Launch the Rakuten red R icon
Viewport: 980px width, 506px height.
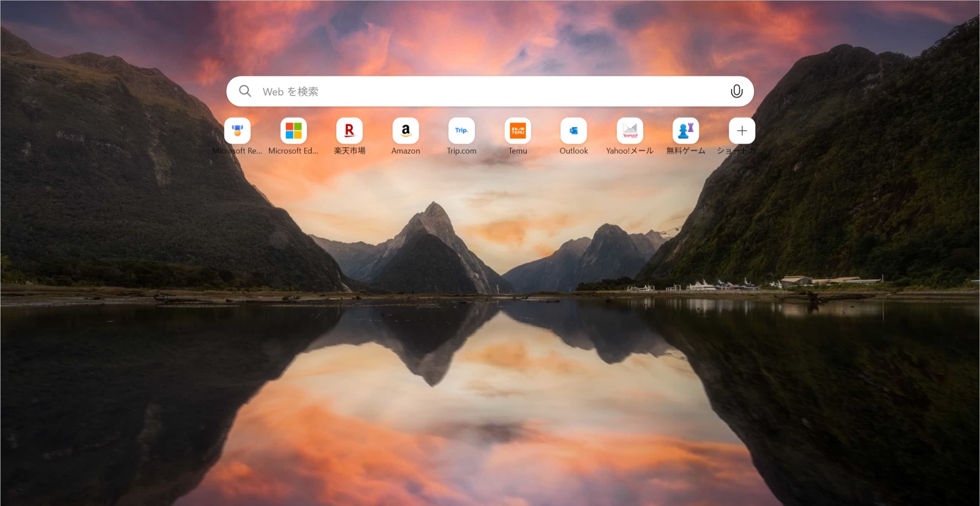coord(350,130)
